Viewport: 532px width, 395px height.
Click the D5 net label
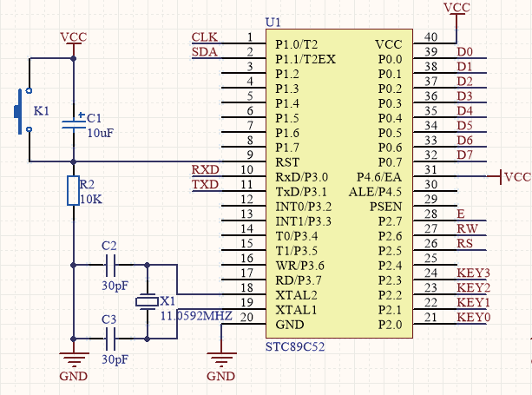click(x=465, y=126)
